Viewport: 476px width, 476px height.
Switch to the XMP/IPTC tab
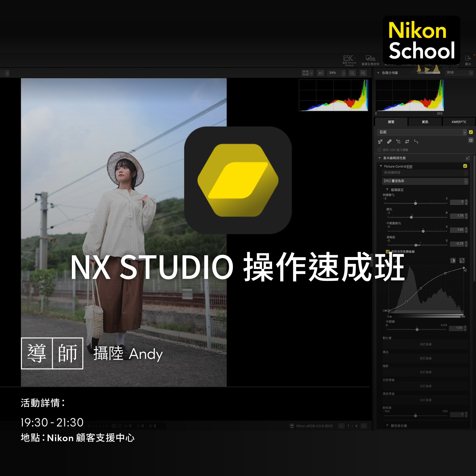[x=459, y=122]
